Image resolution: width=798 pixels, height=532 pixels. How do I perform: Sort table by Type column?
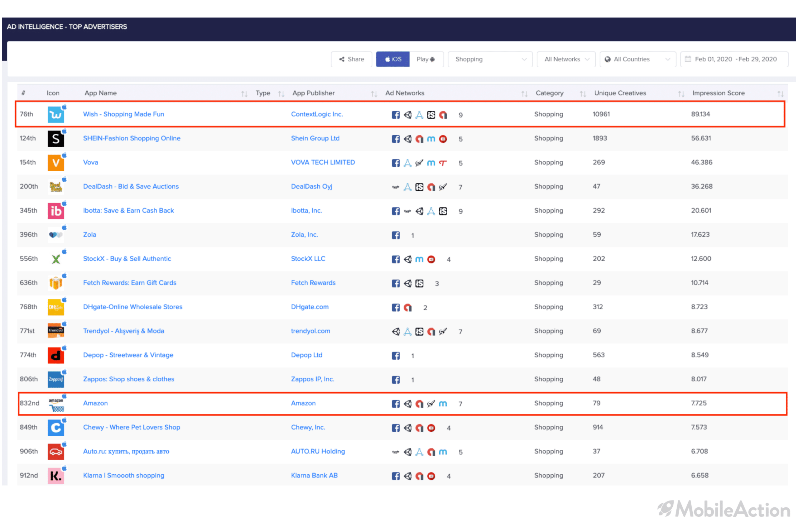pos(281,93)
